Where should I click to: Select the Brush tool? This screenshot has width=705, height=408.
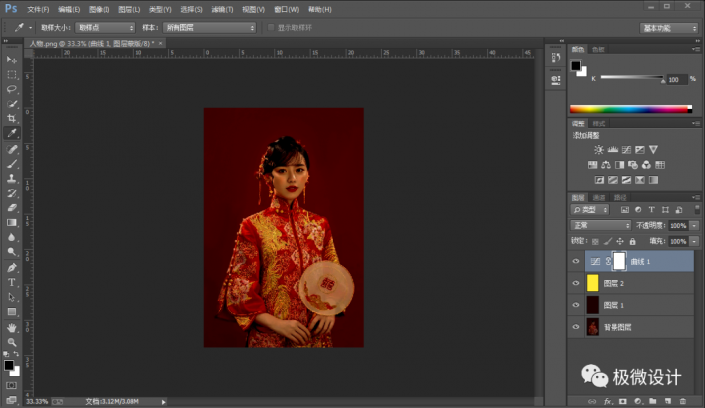point(12,164)
